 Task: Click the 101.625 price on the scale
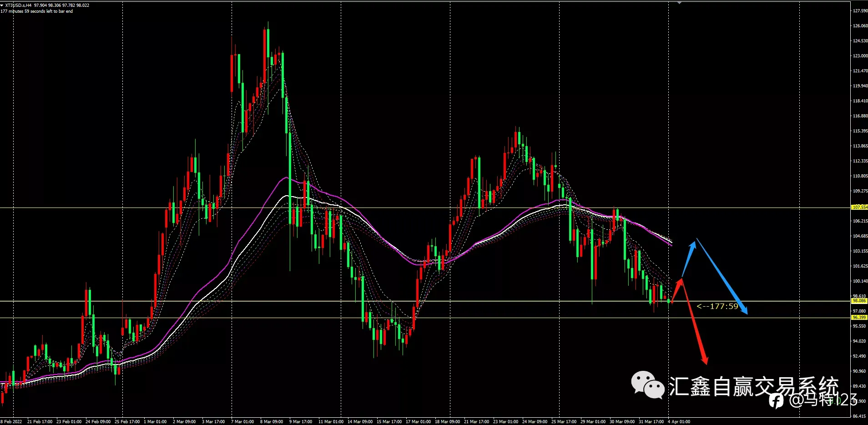coord(860,266)
